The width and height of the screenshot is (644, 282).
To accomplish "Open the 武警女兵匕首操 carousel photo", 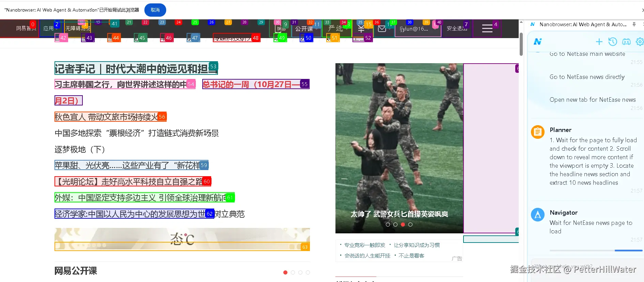I will coord(399,148).
